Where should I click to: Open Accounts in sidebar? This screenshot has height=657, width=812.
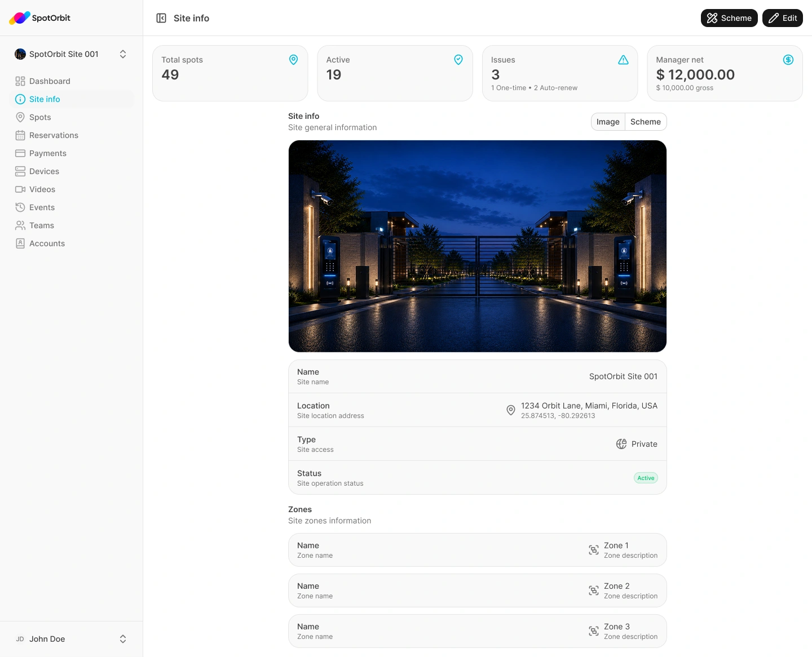point(72,243)
